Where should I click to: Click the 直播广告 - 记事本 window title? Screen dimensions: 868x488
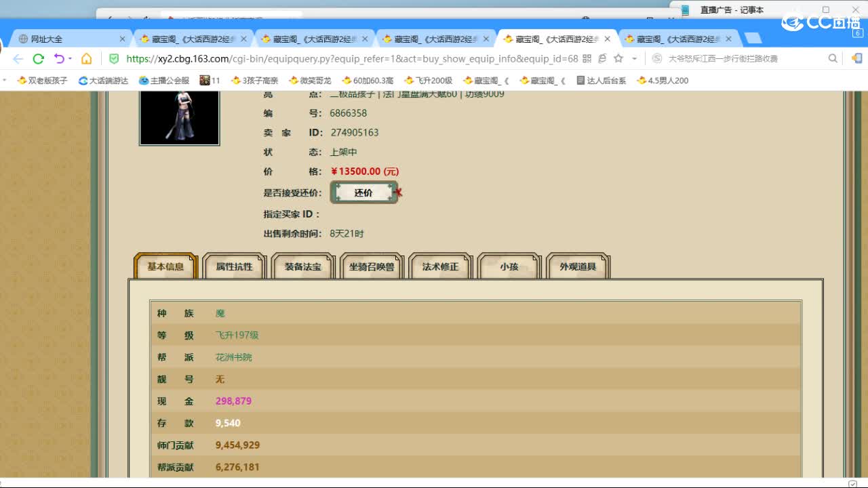(x=732, y=10)
